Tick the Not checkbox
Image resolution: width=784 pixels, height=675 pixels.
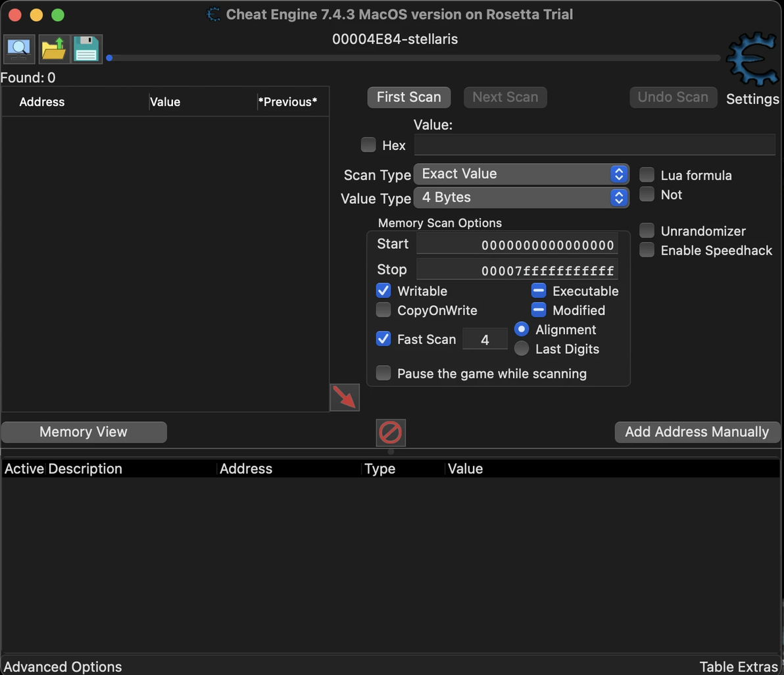[647, 194]
